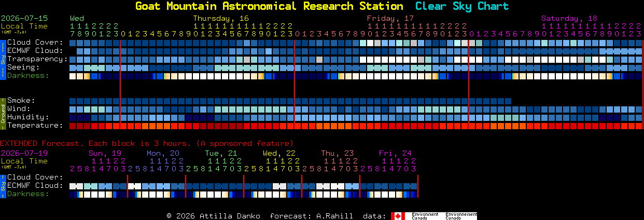
Task: Select the Humidity row label
Action: (28, 117)
